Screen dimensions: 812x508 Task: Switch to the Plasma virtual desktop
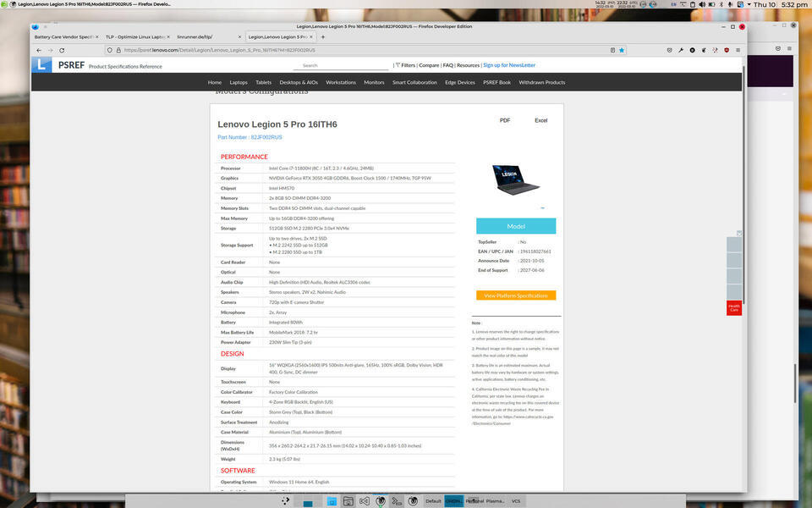pos(495,501)
